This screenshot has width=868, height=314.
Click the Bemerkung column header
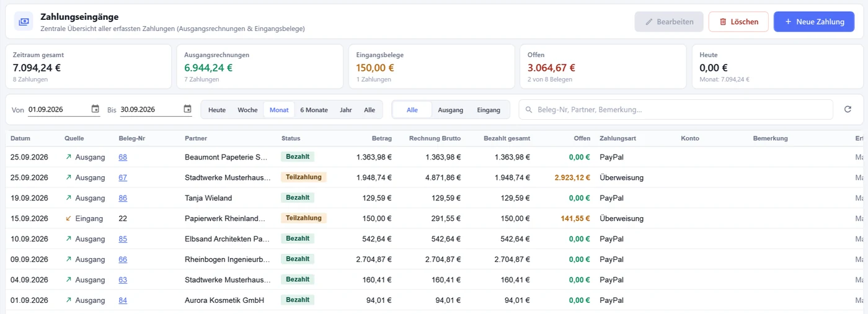(x=771, y=138)
